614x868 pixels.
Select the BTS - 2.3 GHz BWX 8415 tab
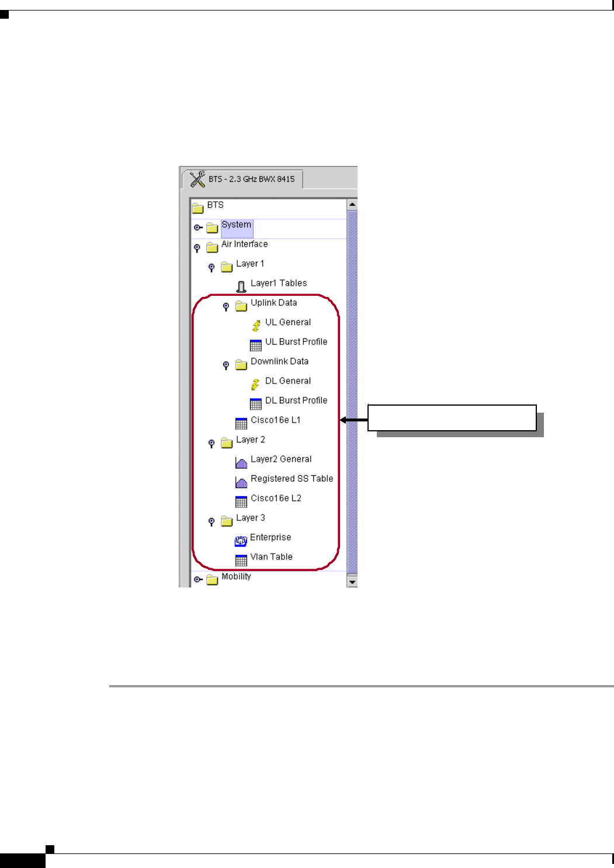point(242,179)
